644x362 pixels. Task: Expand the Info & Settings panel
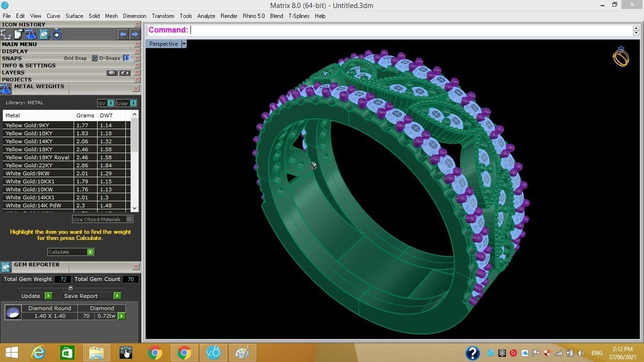(x=29, y=66)
